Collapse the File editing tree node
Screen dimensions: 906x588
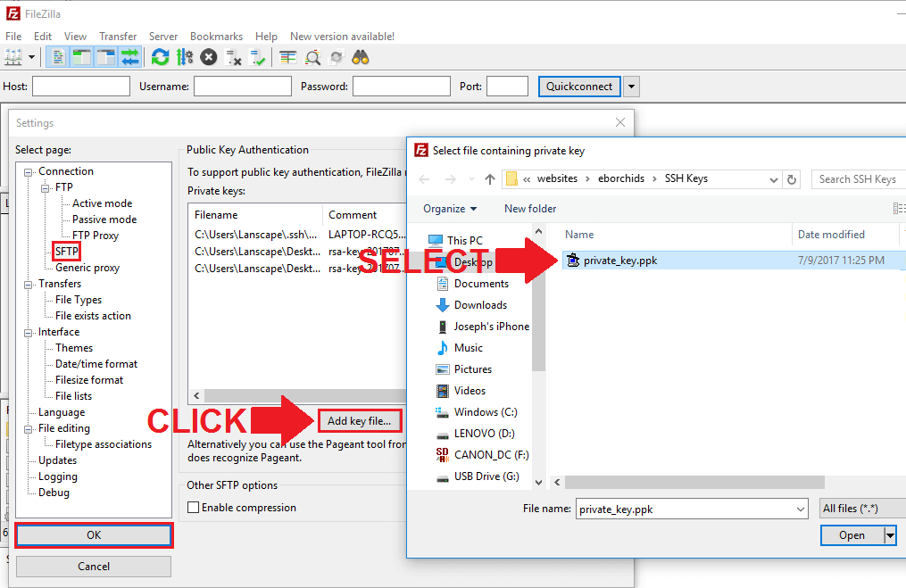[x=28, y=429]
